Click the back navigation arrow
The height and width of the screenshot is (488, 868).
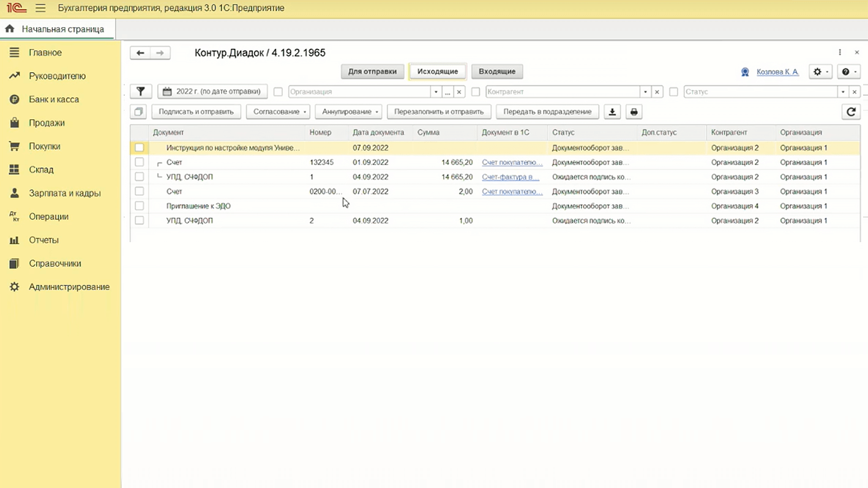click(x=140, y=53)
